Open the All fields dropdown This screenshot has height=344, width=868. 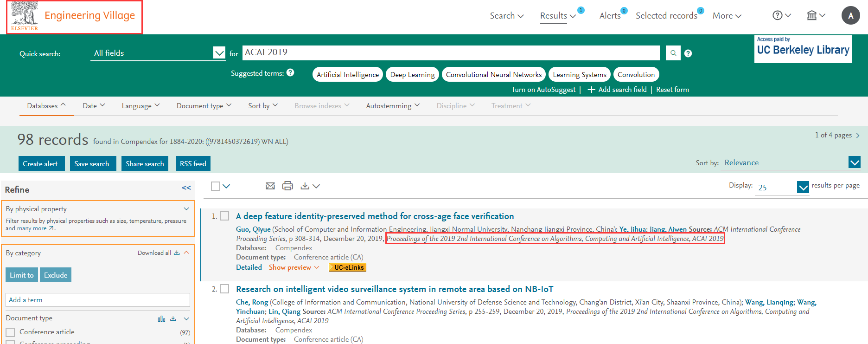tap(219, 53)
